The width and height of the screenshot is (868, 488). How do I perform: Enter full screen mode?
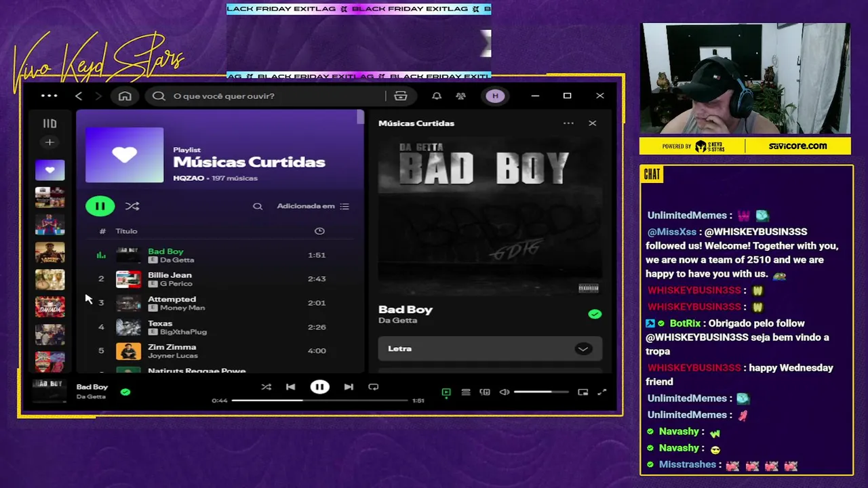[601, 392]
